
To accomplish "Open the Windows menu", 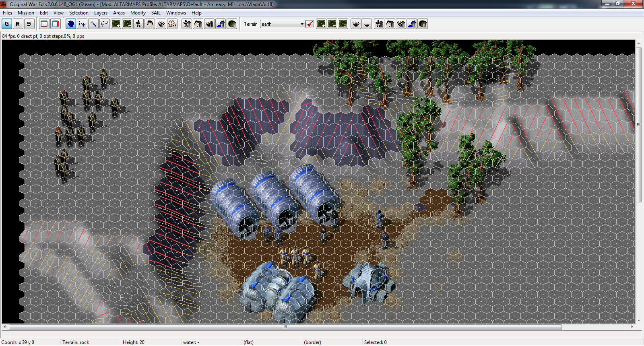I will (176, 13).
